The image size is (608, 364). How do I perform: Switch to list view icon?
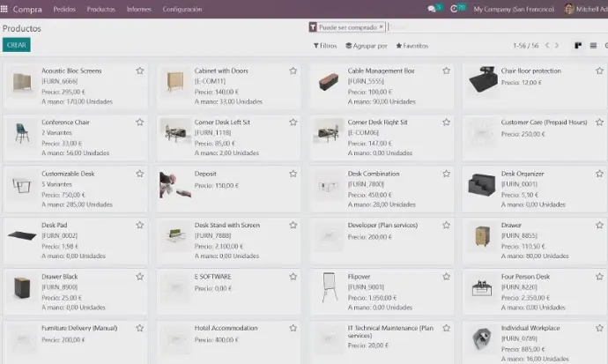(x=593, y=46)
